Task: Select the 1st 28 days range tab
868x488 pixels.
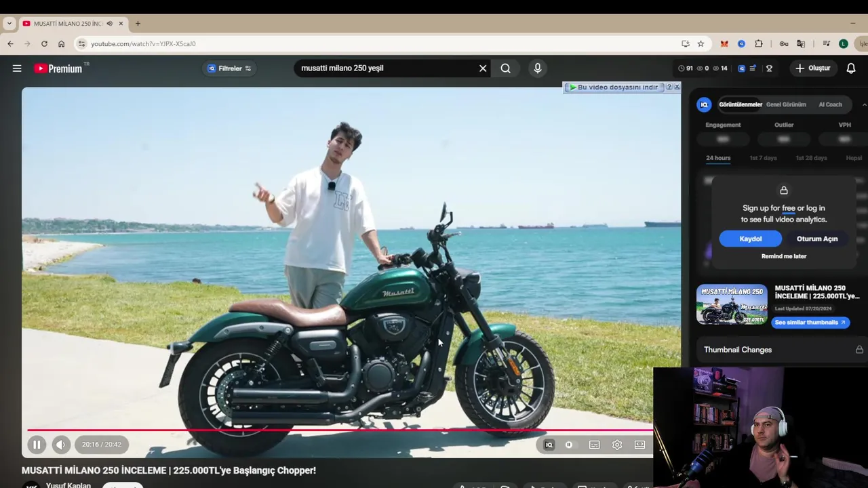Action: [x=811, y=158]
